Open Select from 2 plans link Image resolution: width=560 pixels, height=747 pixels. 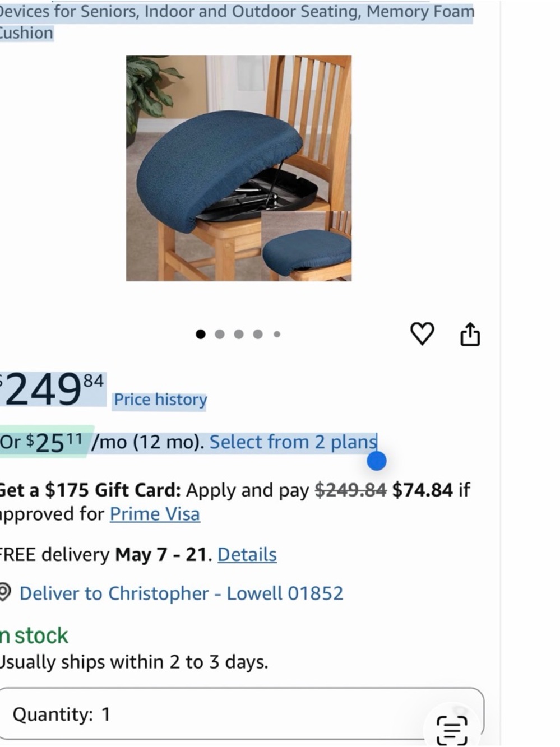click(x=293, y=442)
